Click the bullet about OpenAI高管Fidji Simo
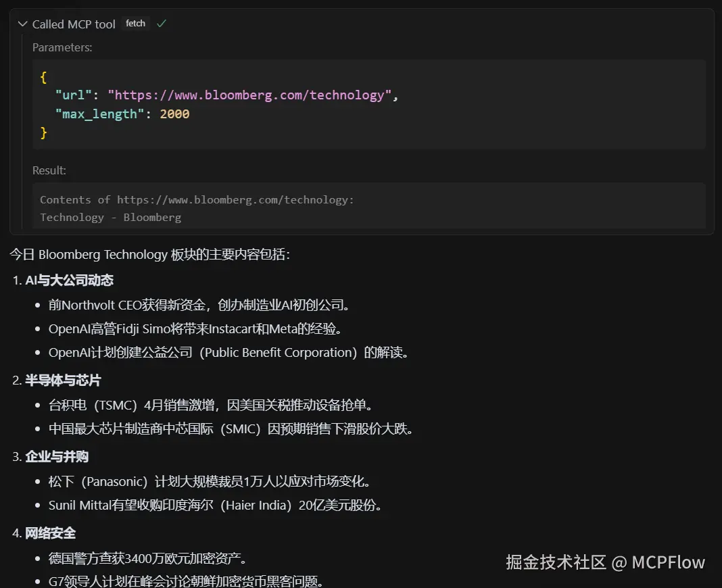 (x=195, y=328)
